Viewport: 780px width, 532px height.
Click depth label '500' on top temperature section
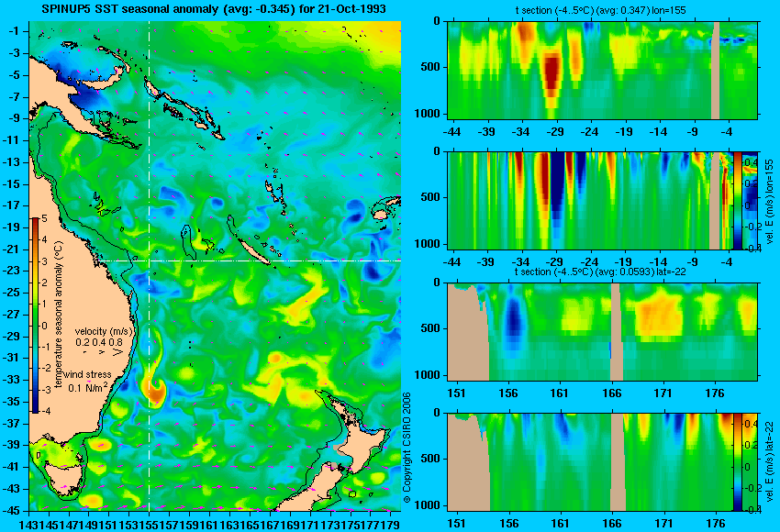430,67
